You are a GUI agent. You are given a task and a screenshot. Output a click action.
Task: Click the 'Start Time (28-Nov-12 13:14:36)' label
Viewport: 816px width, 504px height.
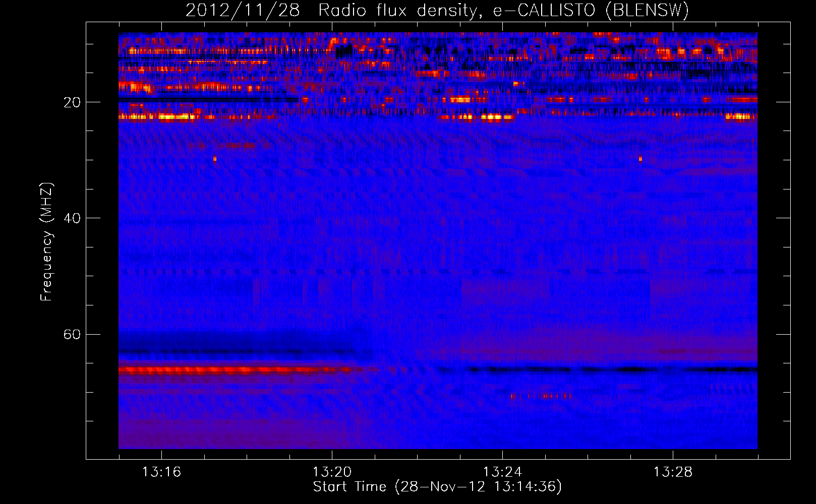click(x=437, y=486)
